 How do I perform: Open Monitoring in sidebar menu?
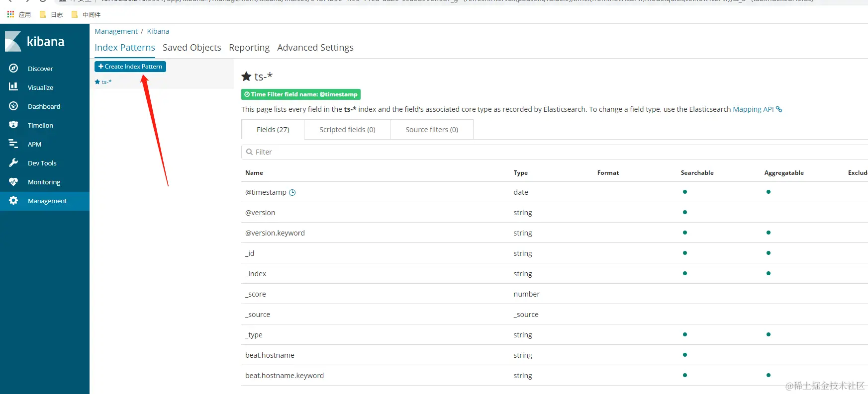[x=44, y=182]
